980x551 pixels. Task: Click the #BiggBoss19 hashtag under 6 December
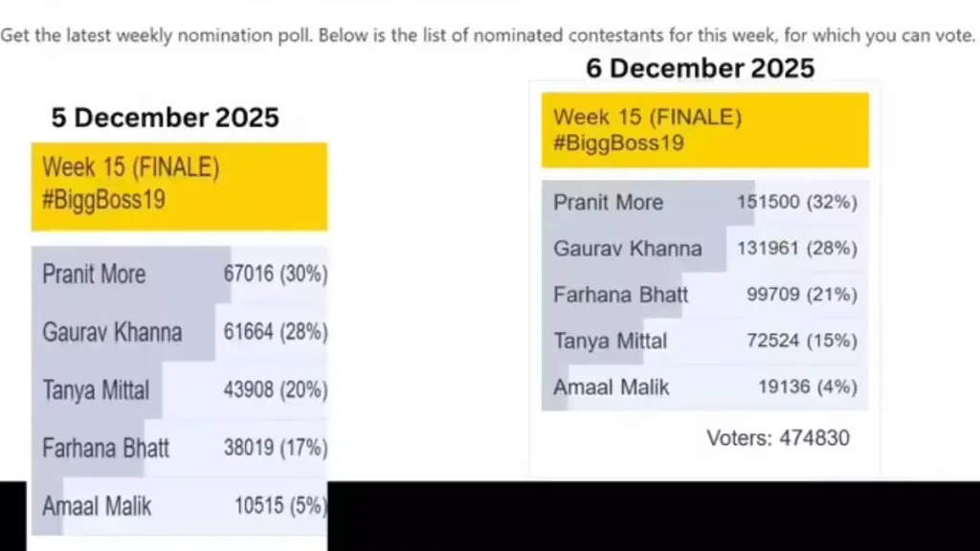pyautogui.click(x=618, y=143)
